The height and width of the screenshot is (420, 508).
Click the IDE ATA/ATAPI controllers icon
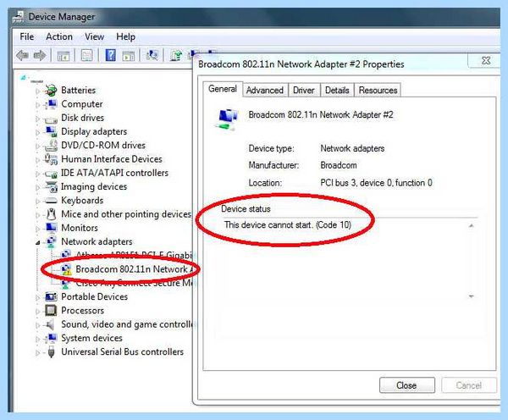51,174
